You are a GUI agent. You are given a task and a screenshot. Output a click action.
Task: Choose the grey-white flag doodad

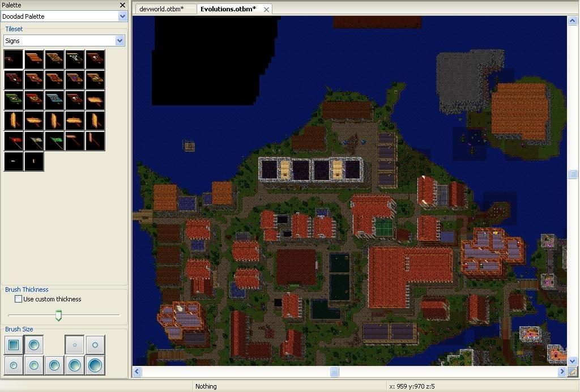click(x=34, y=140)
